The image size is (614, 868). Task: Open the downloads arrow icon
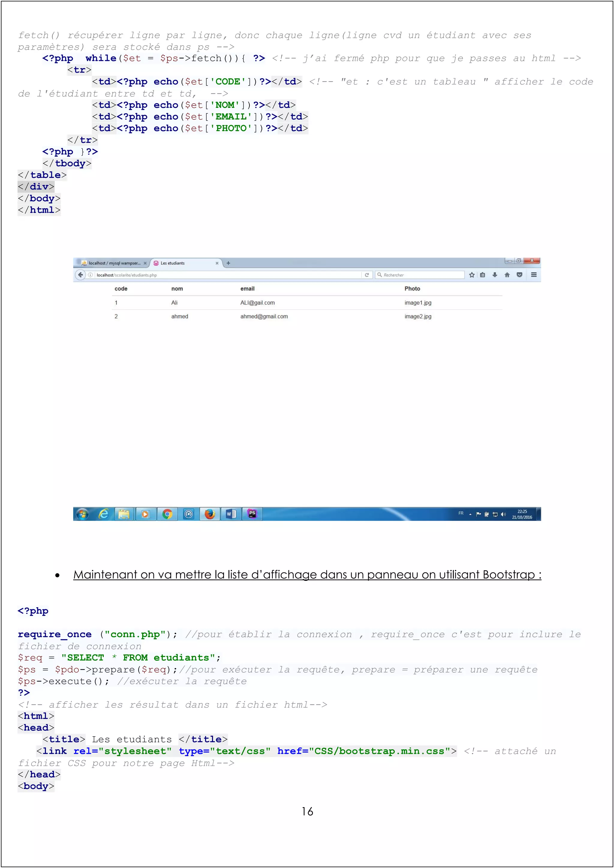point(494,275)
